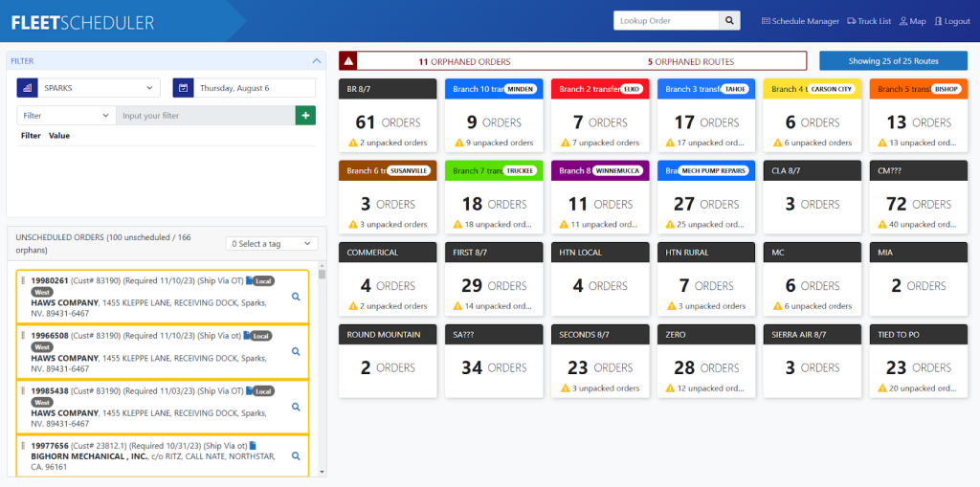Add filter with the green plus button

click(x=305, y=116)
